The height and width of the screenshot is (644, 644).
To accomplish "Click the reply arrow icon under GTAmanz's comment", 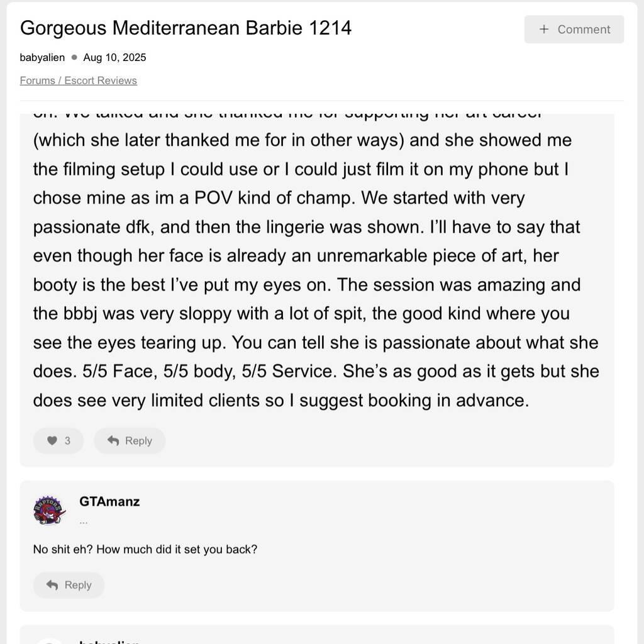I will (52, 585).
